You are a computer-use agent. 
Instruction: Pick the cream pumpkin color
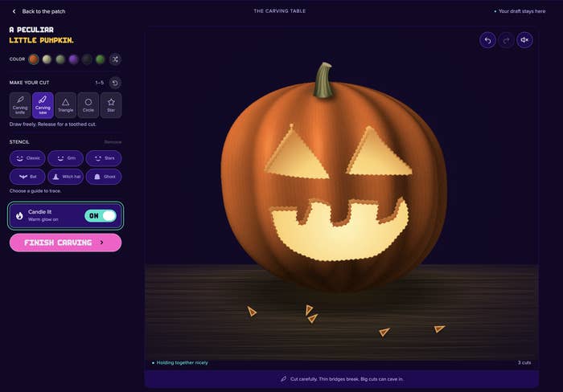[x=47, y=59]
